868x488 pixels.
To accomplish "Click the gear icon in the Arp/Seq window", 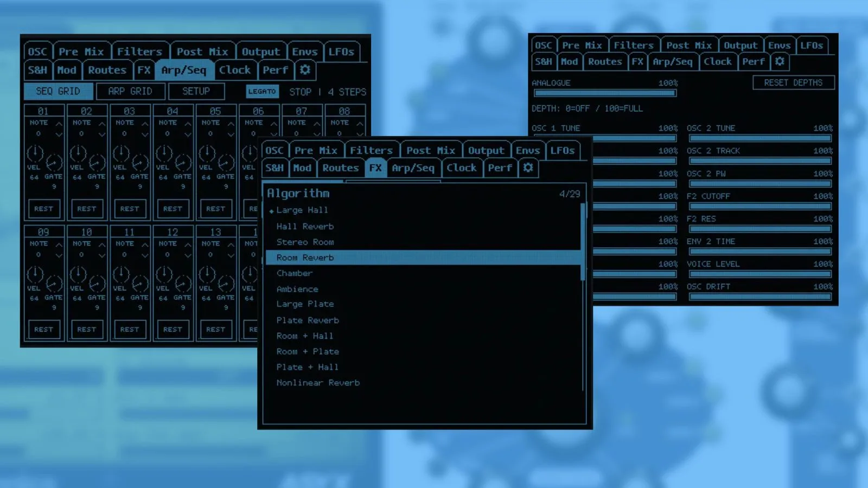I will 305,69.
